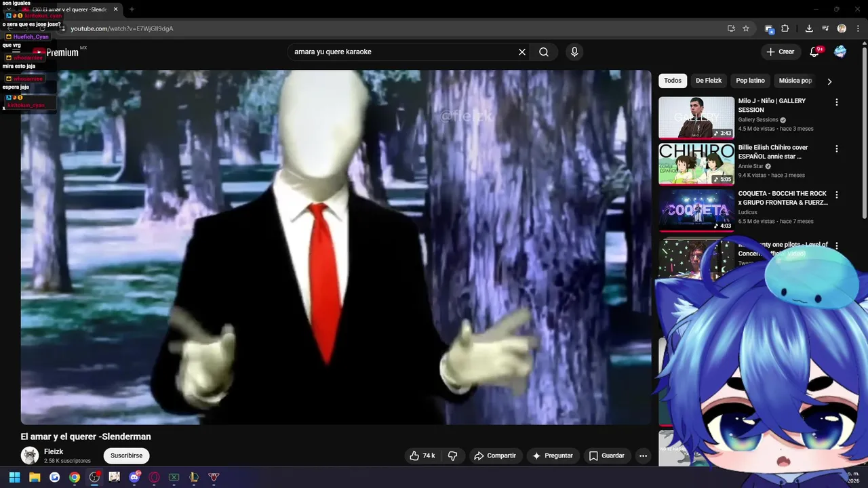
Task: Like the video with 74 k likes
Action: point(422,455)
